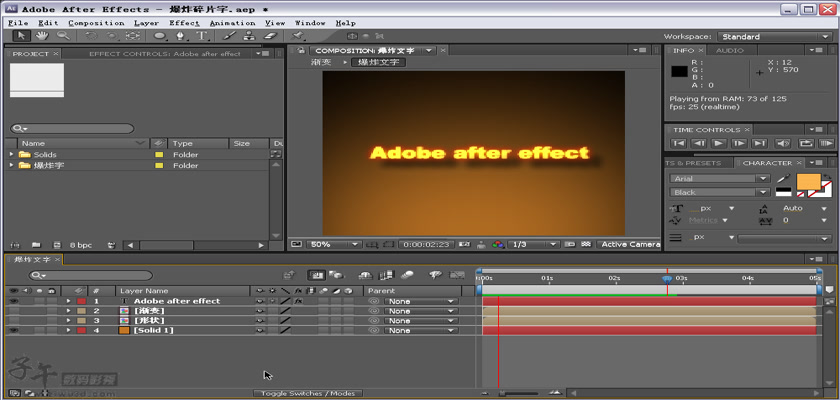Create new folder in Project panel
840x400 pixels.
36,245
